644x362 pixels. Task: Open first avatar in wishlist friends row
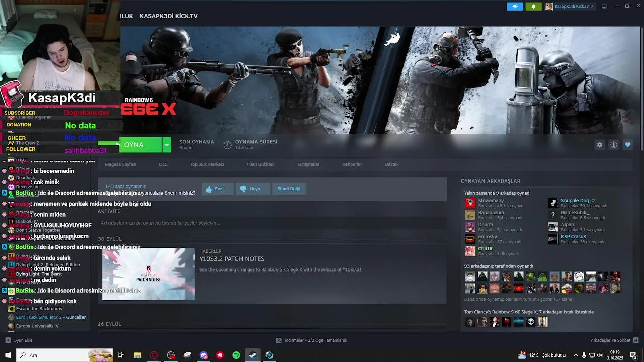point(470,322)
